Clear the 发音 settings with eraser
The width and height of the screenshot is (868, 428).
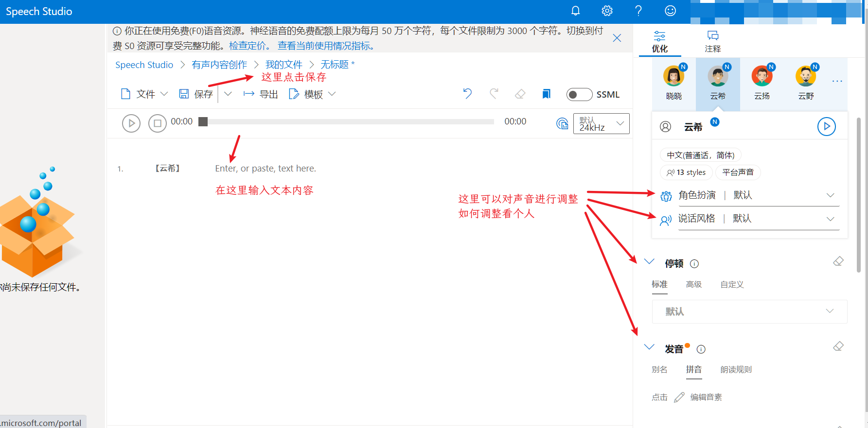click(838, 346)
